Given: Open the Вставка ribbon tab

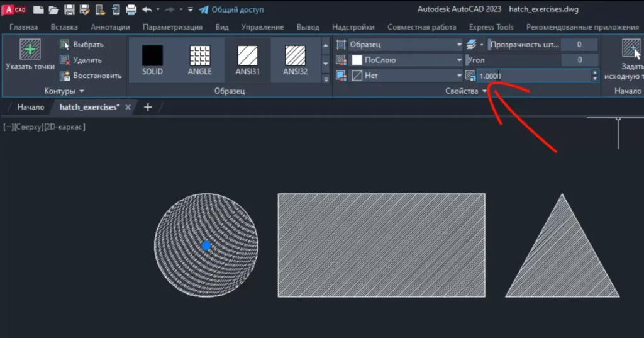Looking at the screenshot, I should [x=64, y=27].
